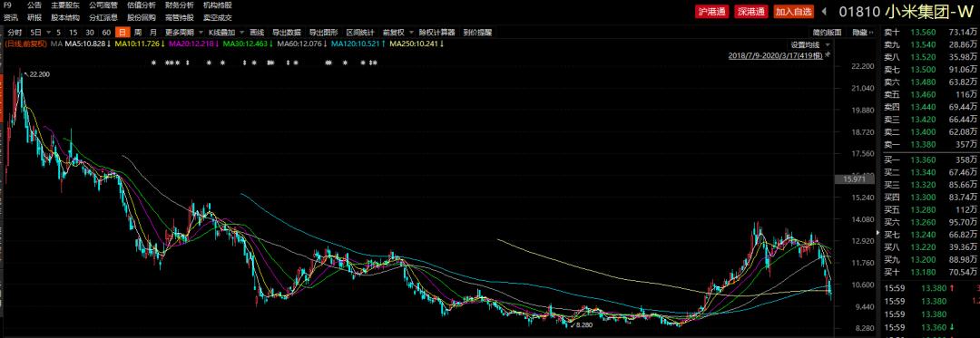The height and width of the screenshot is (338, 980).
Task: Click the magenta MA20:12.218 indicator label
Action: click(193, 43)
